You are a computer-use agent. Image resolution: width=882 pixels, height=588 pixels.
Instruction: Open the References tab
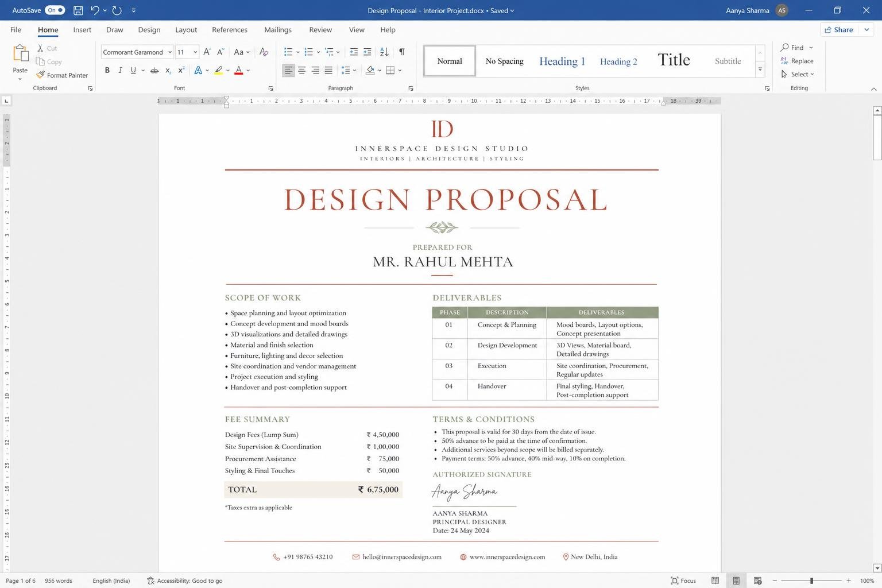tap(230, 30)
